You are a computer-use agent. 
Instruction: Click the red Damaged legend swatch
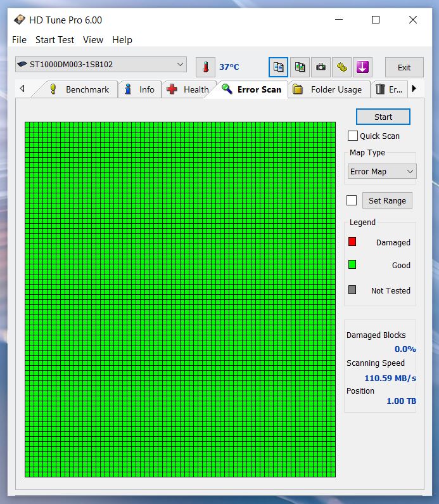click(x=352, y=242)
